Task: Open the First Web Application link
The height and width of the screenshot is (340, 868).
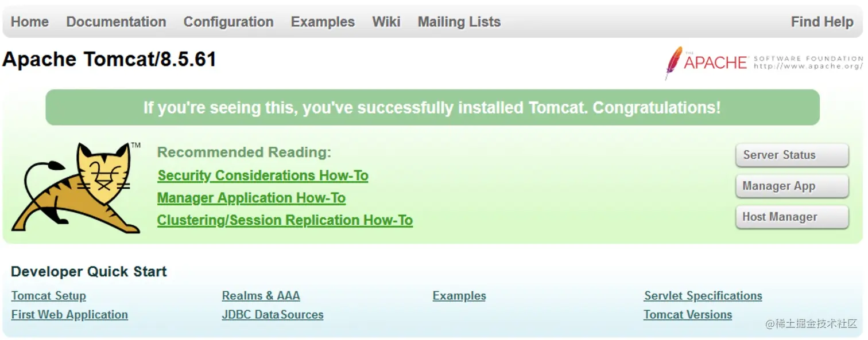Action: coord(69,315)
